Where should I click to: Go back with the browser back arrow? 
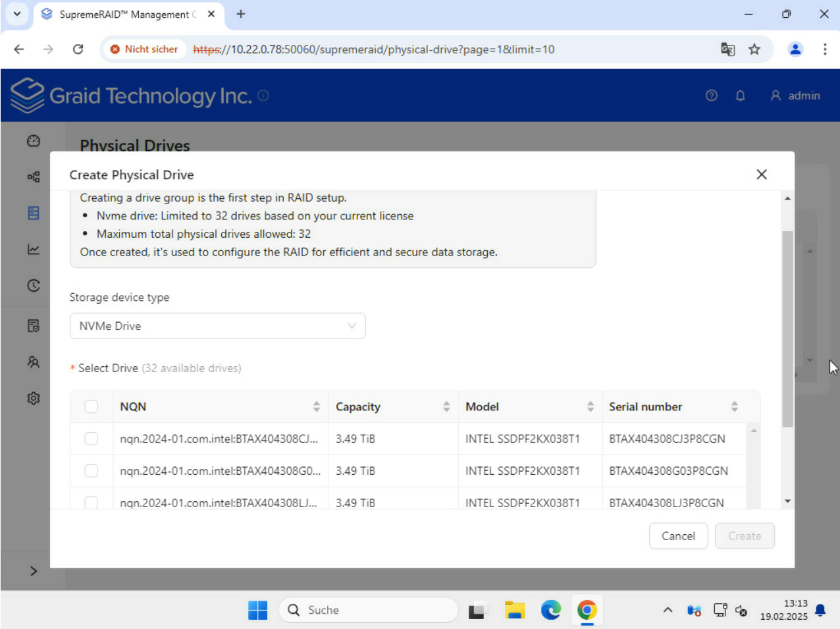coord(18,49)
